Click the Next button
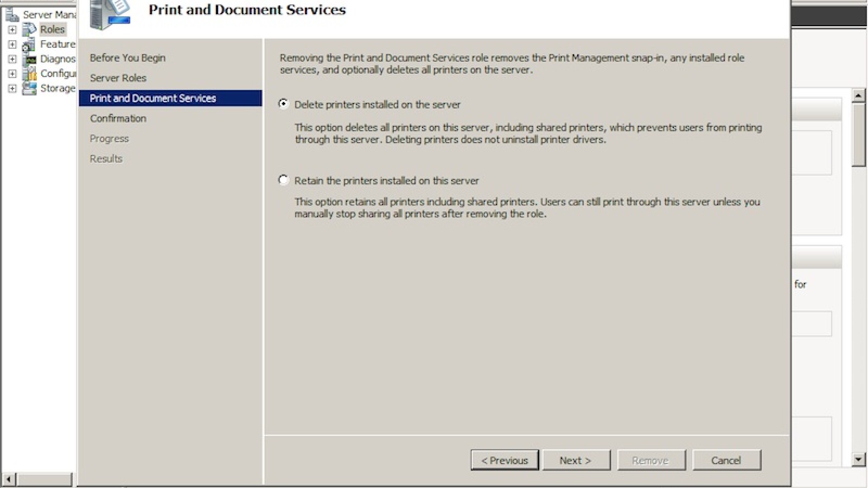The image size is (868, 488). (576, 460)
